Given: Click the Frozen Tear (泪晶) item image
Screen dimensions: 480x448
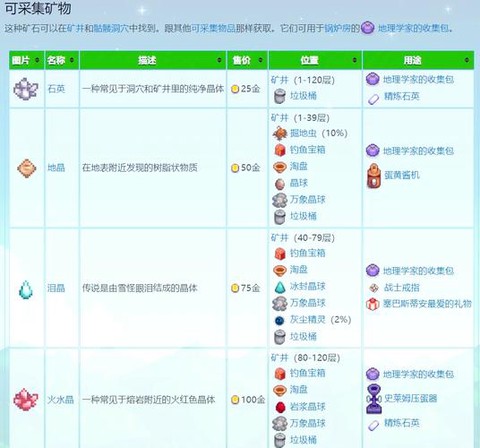Looking at the screenshot, I should pos(26,289).
